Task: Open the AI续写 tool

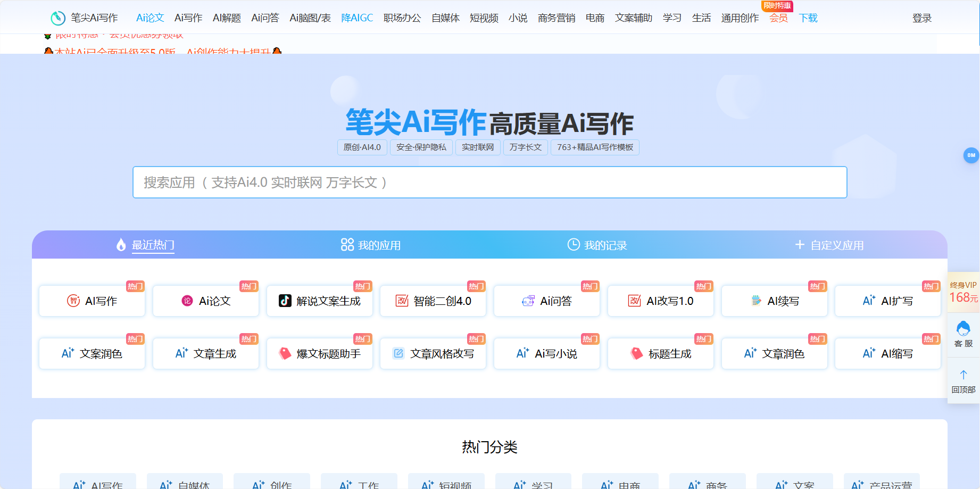Action: 774,301
